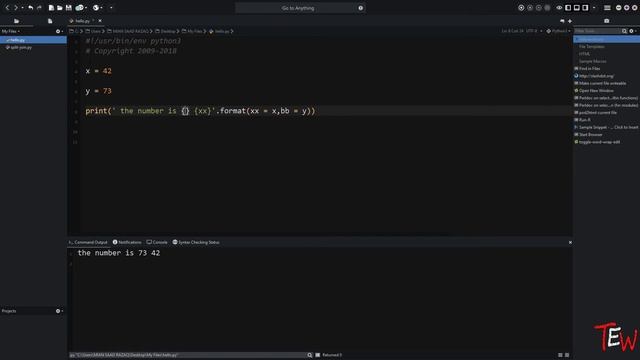Screen dimensions: 640x360
Task: Open the Toolbox tab in right pane
Action: pyautogui.click(x=607, y=21)
